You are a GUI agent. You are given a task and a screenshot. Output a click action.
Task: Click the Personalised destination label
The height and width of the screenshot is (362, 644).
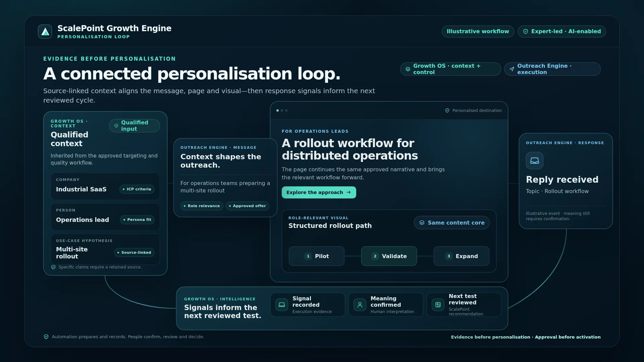477,111
